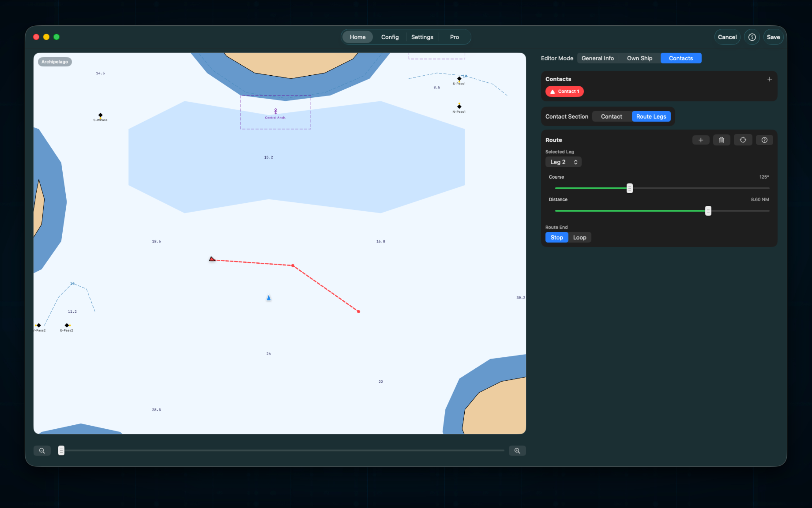812x508 pixels.
Task: Click the Cancel button
Action: (727, 37)
